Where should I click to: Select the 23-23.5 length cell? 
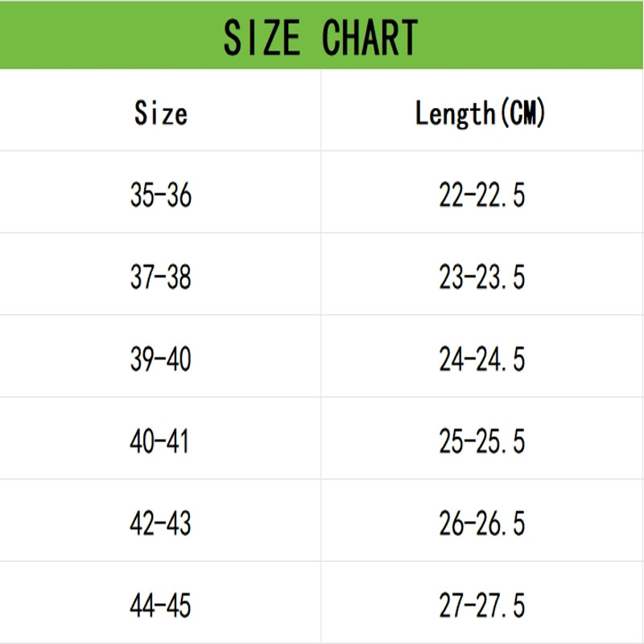coord(482,277)
